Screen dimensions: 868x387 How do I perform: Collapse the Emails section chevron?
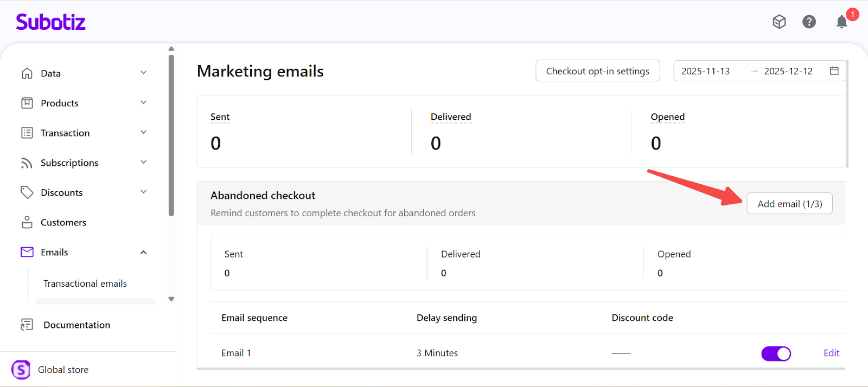pyautogui.click(x=143, y=252)
